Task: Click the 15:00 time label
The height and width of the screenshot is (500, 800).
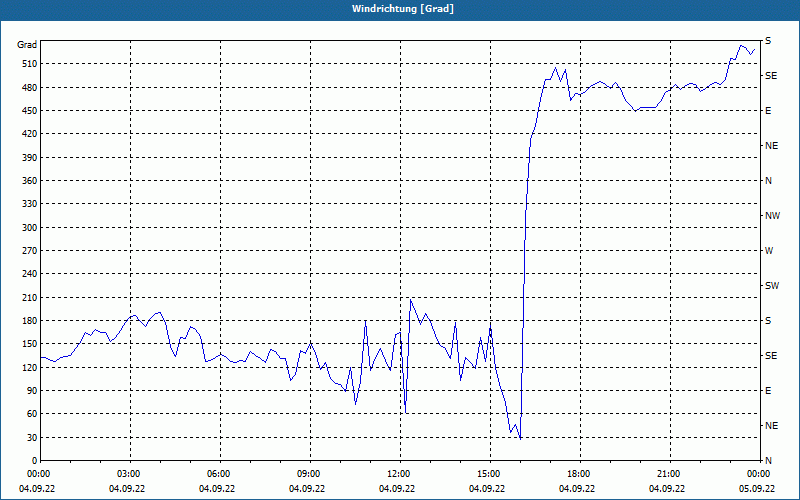Action: pos(490,473)
